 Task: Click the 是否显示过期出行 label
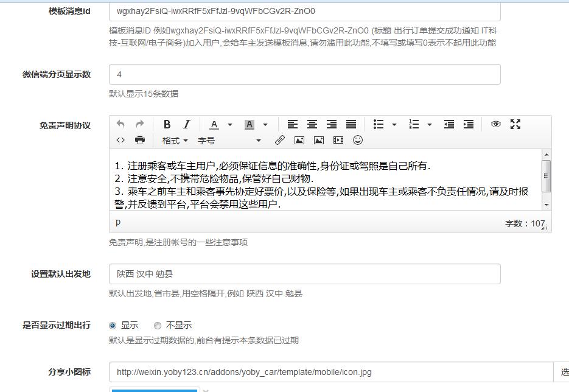(57, 325)
